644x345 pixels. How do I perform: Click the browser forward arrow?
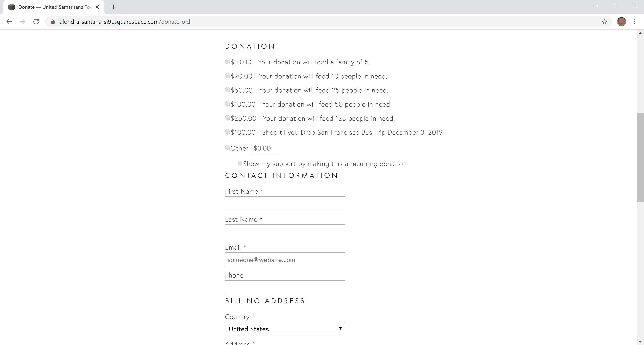coord(23,22)
